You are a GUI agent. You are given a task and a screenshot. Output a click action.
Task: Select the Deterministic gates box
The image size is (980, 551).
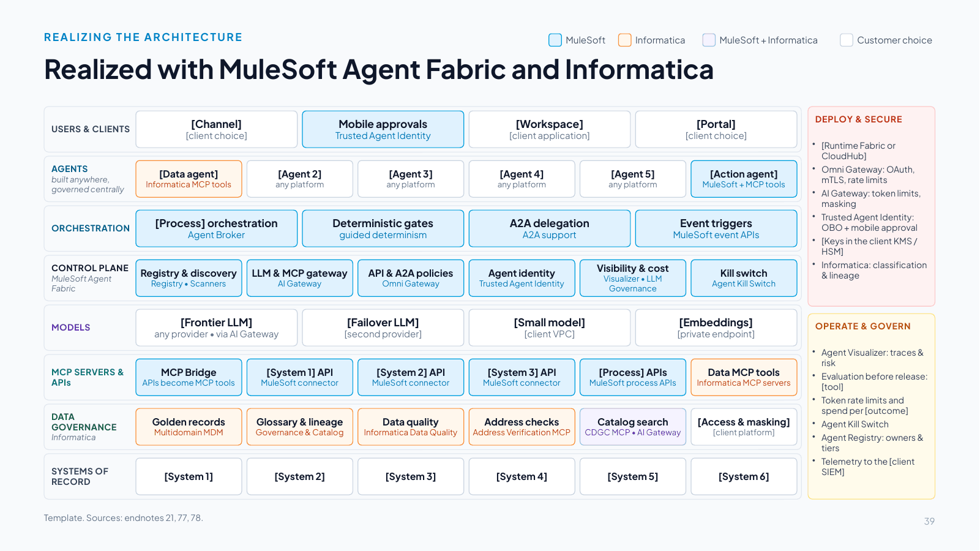383,228
